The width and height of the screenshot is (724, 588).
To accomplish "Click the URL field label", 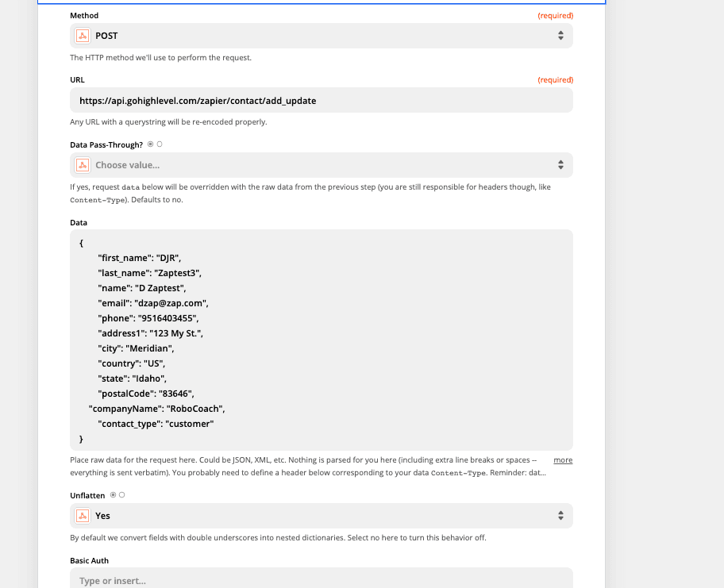I will (77, 80).
